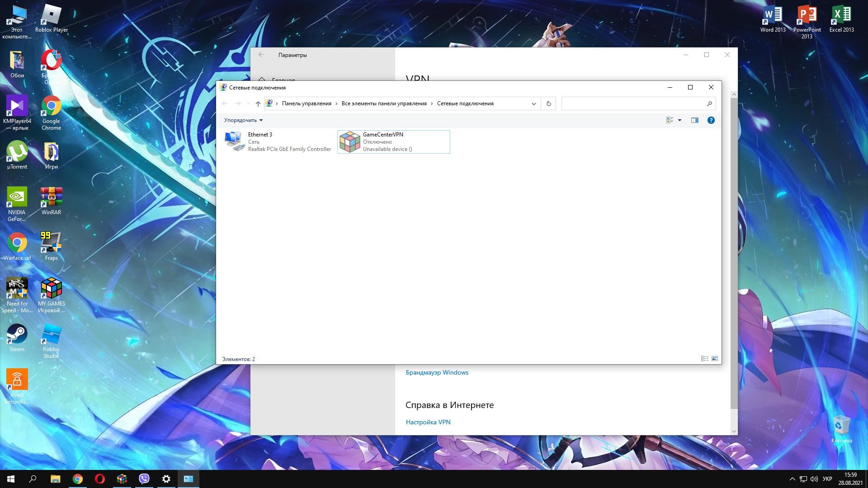The height and width of the screenshot is (488, 868).
Task: Open the Упорядочить menu
Action: [243, 120]
